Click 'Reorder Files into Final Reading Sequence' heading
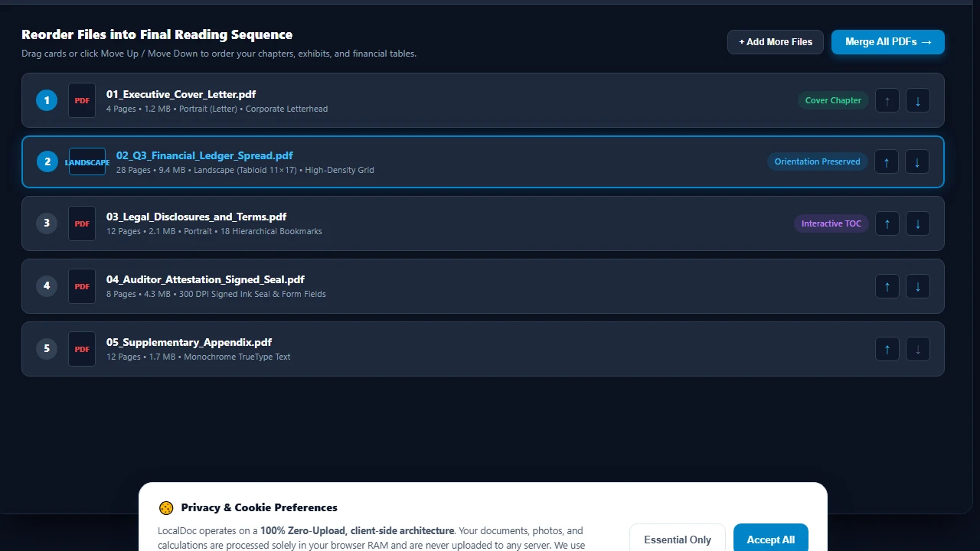This screenshot has height=551, width=980. 157,34
